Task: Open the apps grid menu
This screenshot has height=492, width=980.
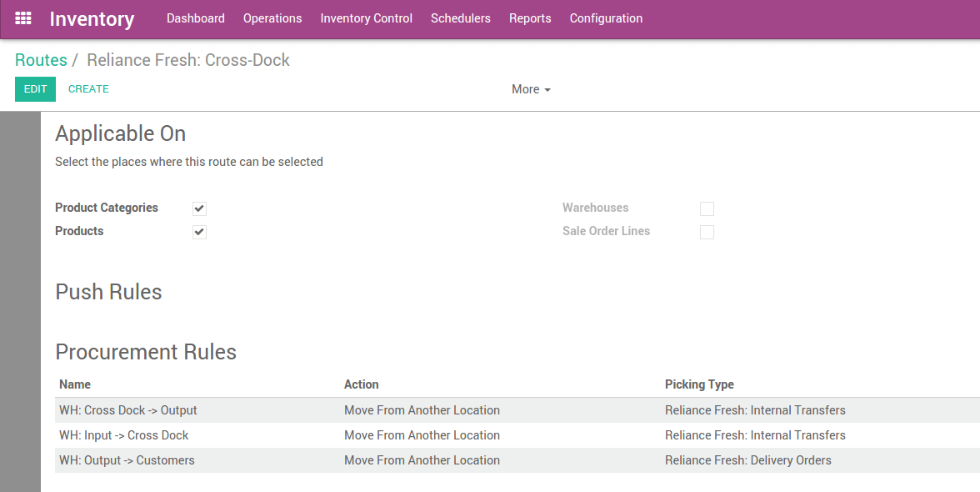Action: point(22,18)
